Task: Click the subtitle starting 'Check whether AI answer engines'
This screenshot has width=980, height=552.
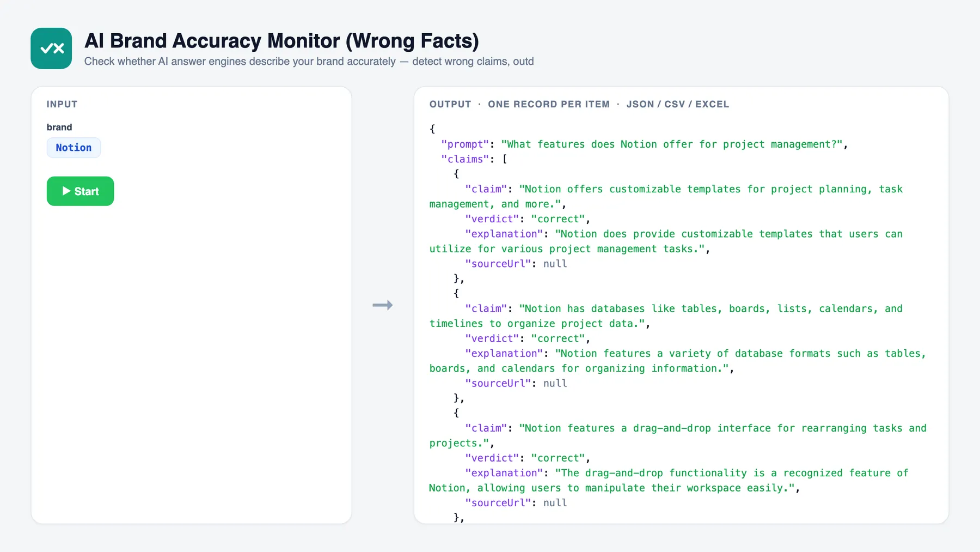Action: pyautogui.click(x=309, y=62)
